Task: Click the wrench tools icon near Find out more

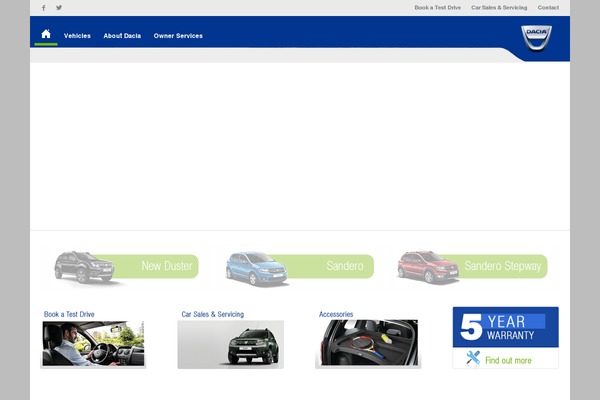Action: (473, 358)
